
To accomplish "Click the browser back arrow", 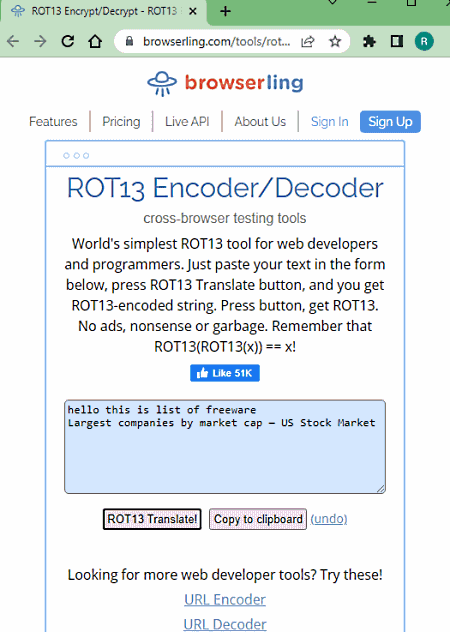I will click(13, 41).
